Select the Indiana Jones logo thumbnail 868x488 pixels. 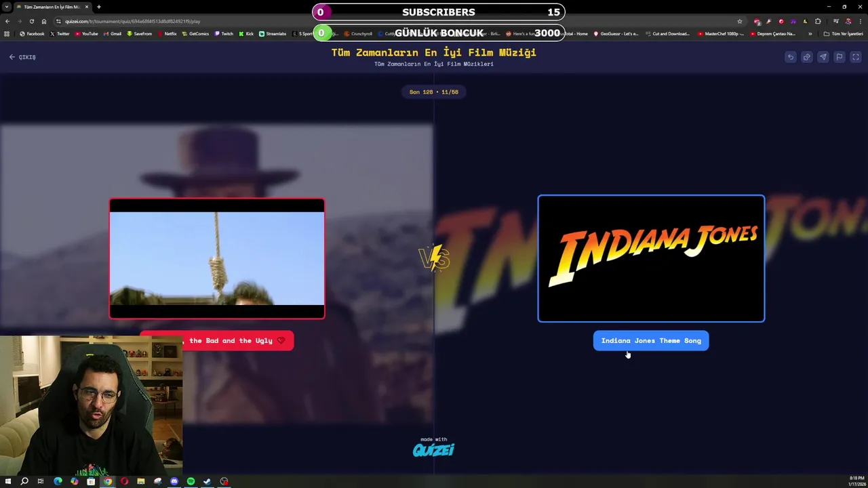click(651, 258)
